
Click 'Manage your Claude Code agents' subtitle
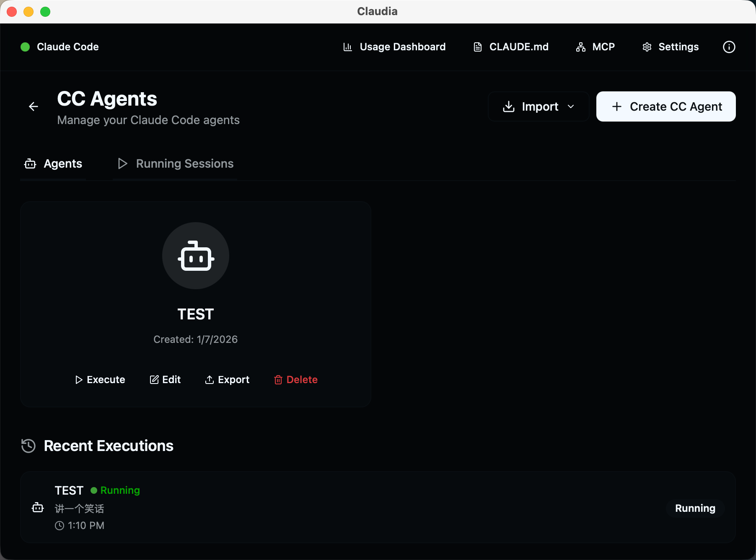click(148, 120)
